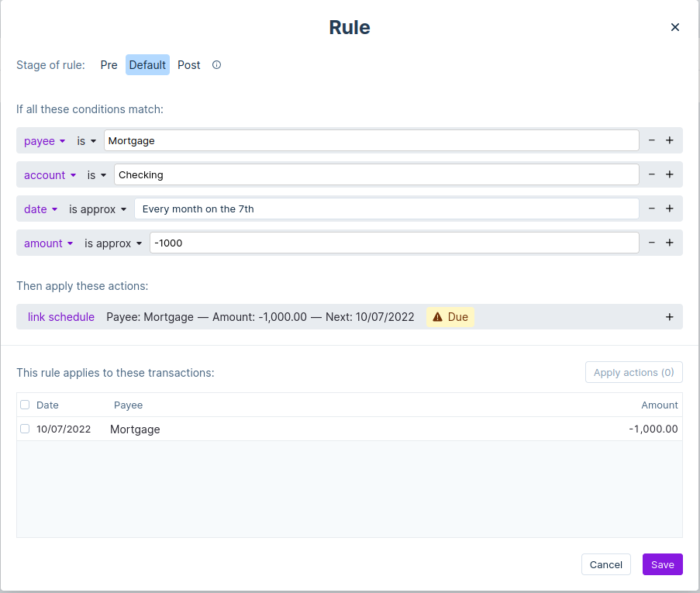Open the payee field dropdown

45,141
